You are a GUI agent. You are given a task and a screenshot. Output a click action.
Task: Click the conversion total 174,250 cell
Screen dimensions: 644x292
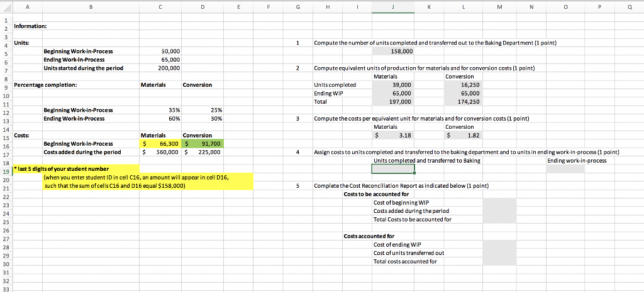pos(465,101)
